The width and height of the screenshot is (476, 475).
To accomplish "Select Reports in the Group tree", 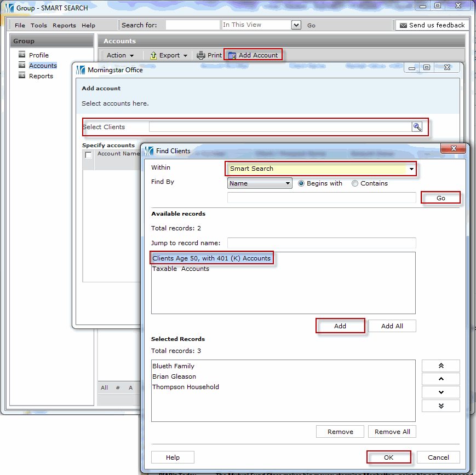I will [41, 76].
